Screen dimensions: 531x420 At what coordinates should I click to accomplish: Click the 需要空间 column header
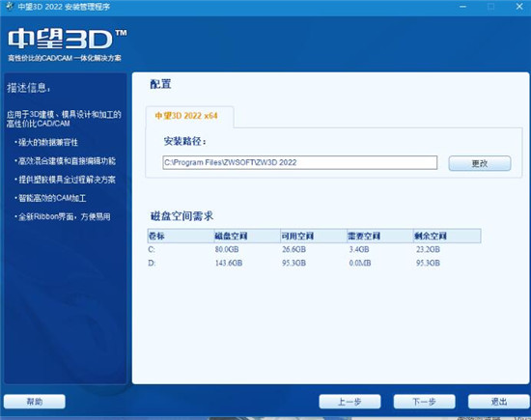pyautogui.click(x=380, y=236)
